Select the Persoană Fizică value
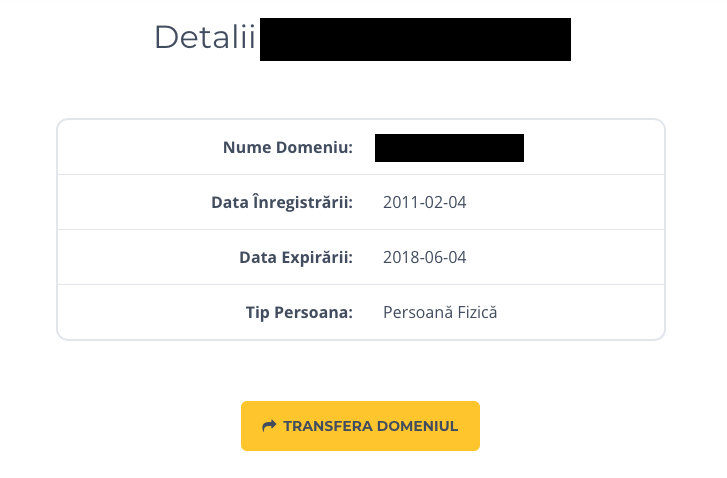This screenshot has height=478, width=727. 440,313
